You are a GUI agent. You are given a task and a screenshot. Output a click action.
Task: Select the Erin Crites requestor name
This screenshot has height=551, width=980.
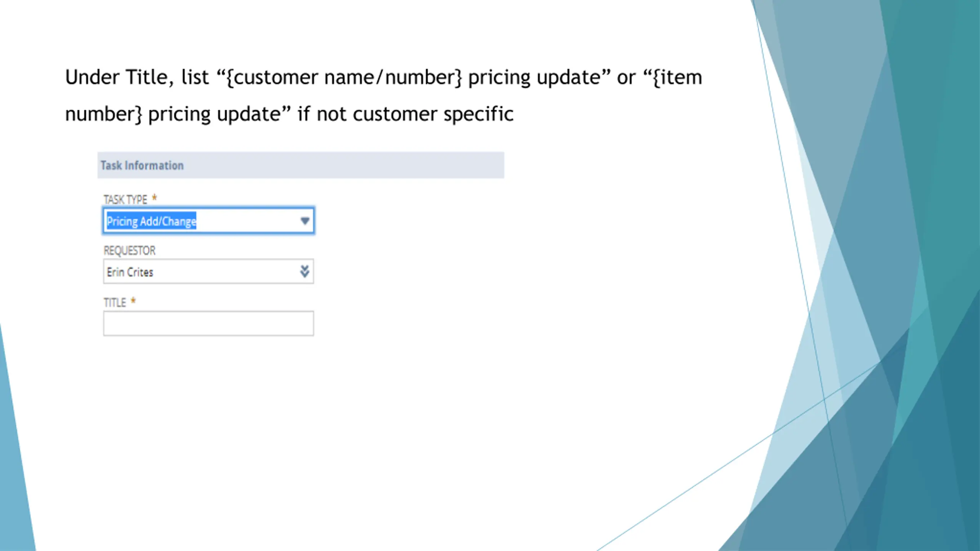[x=130, y=272]
